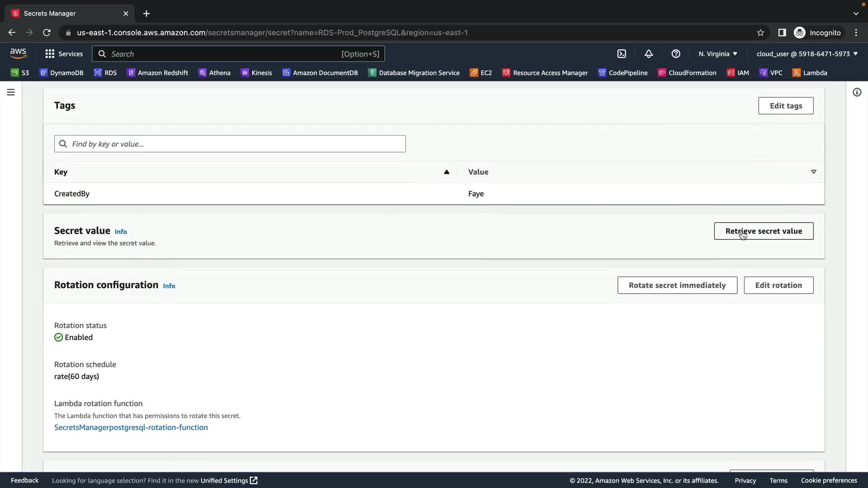
Task: Open the IAM shortcut in favorites bar
Action: [738, 73]
